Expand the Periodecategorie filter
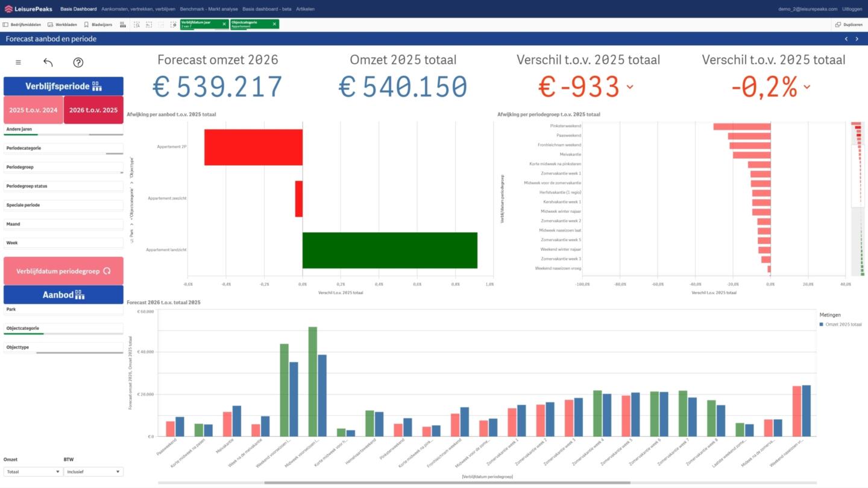 pyautogui.click(x=63, y=148)
